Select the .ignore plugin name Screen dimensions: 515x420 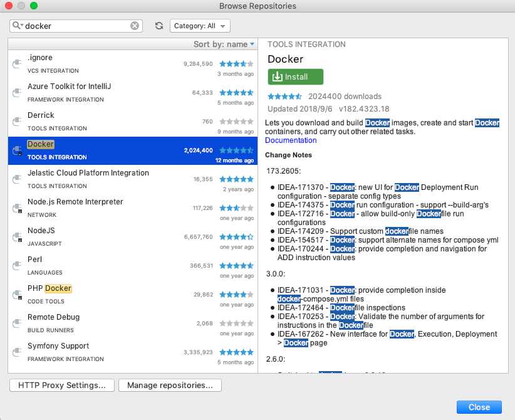[x=40, y=58]
